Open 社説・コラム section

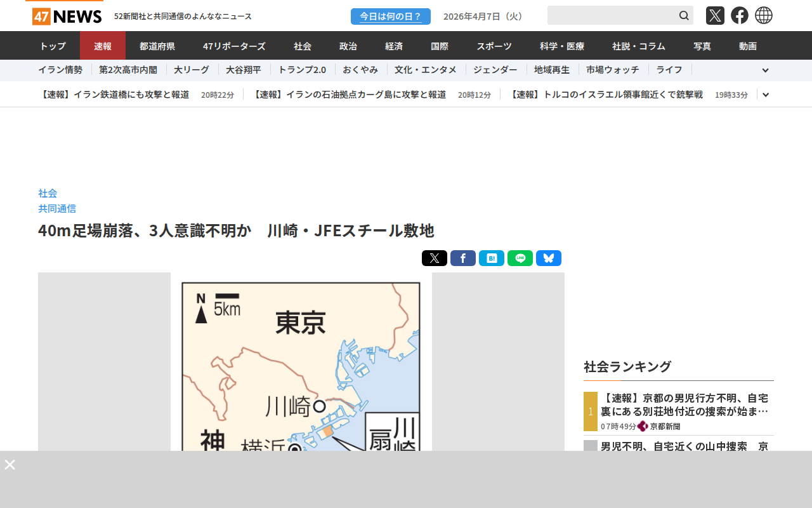[639, 46]
